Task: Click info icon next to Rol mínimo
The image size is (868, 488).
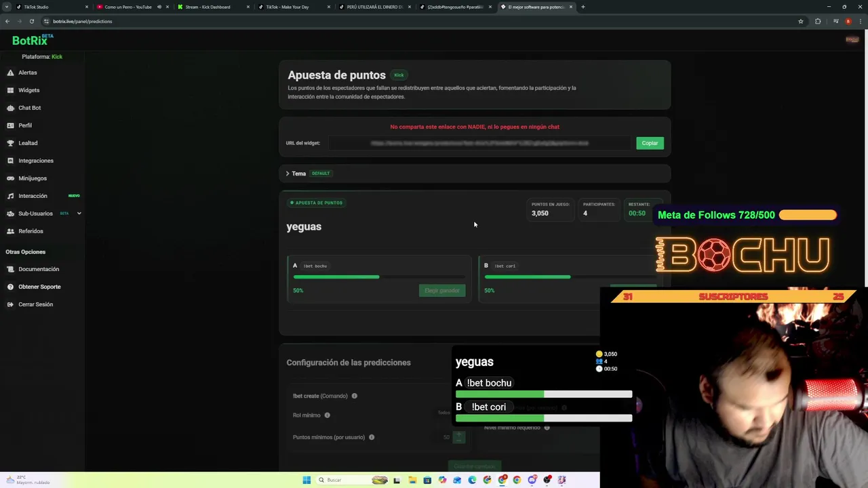Action: (327, 415)
